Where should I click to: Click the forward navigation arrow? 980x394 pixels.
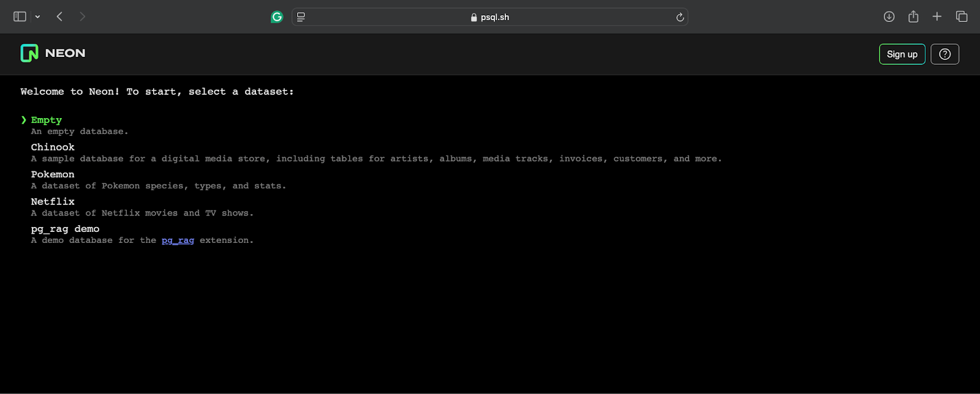click(82, 17)
